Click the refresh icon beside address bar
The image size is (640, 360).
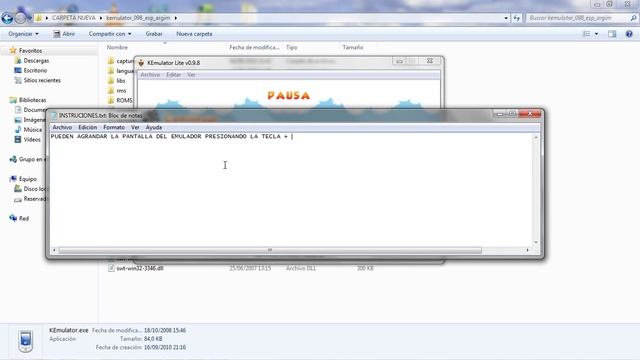tap(517, 18)
